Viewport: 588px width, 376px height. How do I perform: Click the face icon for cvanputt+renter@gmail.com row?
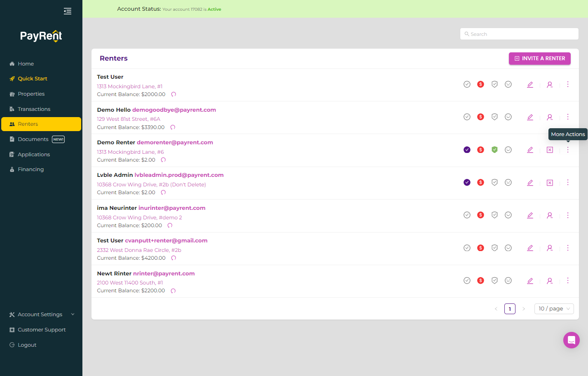508,248
